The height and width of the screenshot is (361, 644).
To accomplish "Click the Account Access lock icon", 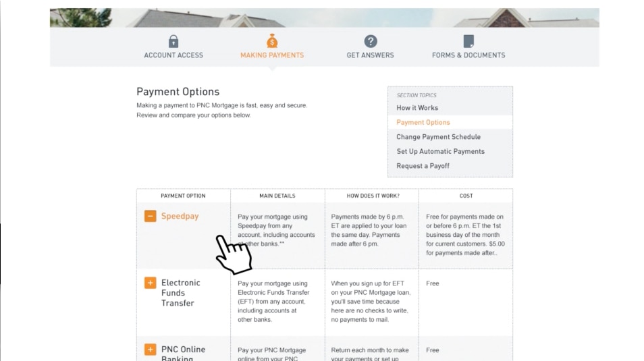I will point(173,41).
